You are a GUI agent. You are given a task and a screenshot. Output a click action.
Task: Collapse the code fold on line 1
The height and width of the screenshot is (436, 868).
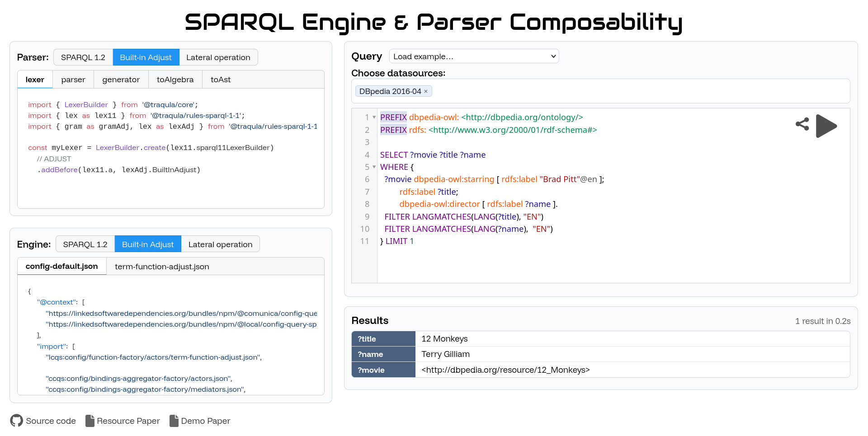click(x=373, y=117)
